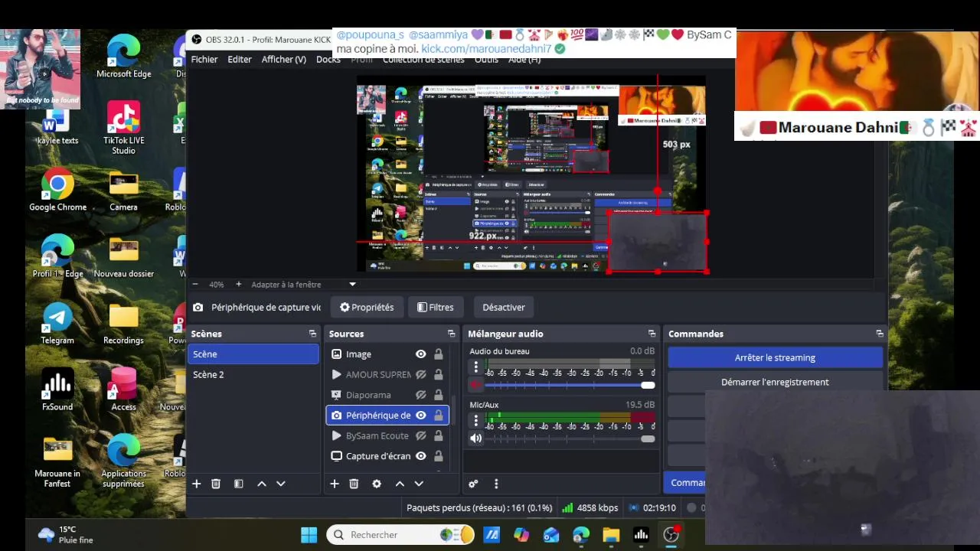Click the Rechercher taskbar search box
Viewport: 980px width, 551px height.
point(400,535)
